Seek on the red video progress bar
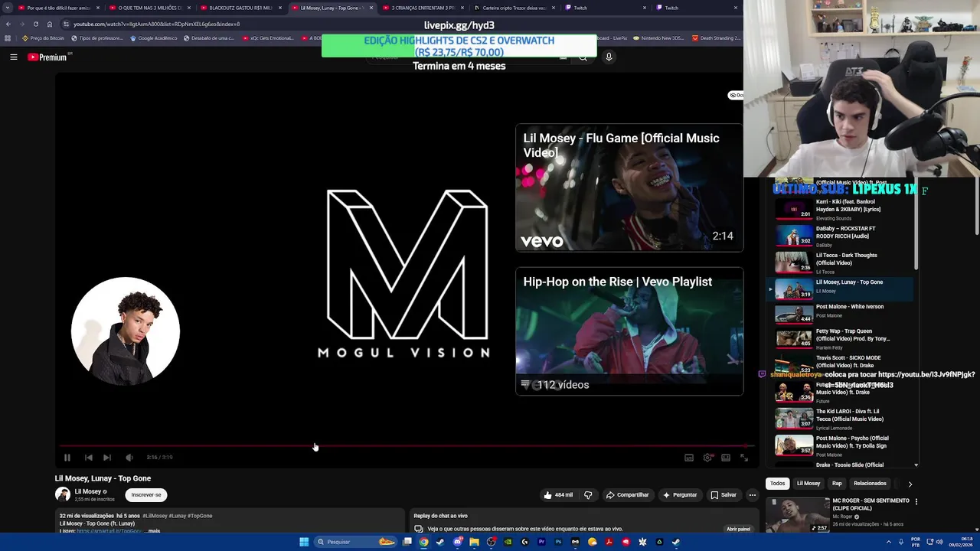The width and height of the screenshot is (980, 551). coord(407,445)
